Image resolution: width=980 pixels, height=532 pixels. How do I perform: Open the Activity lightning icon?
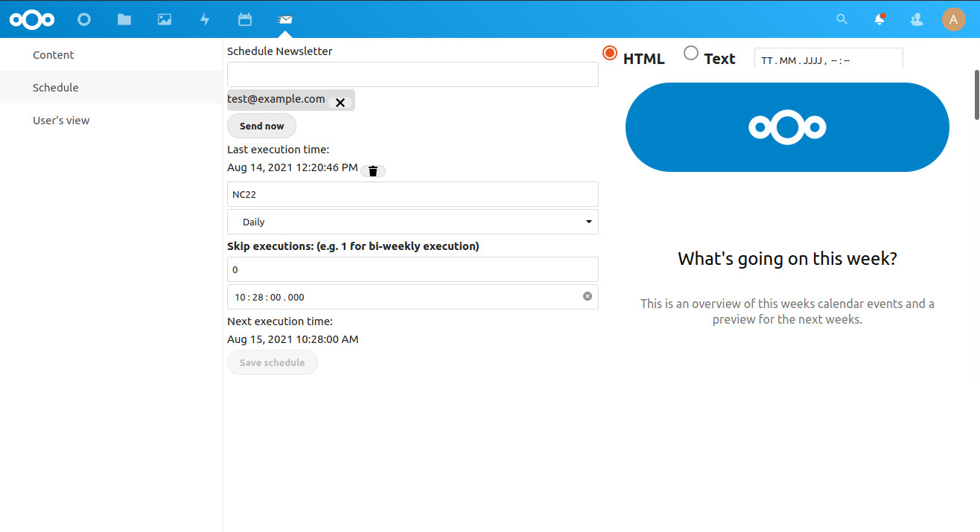tap(205, 19)
